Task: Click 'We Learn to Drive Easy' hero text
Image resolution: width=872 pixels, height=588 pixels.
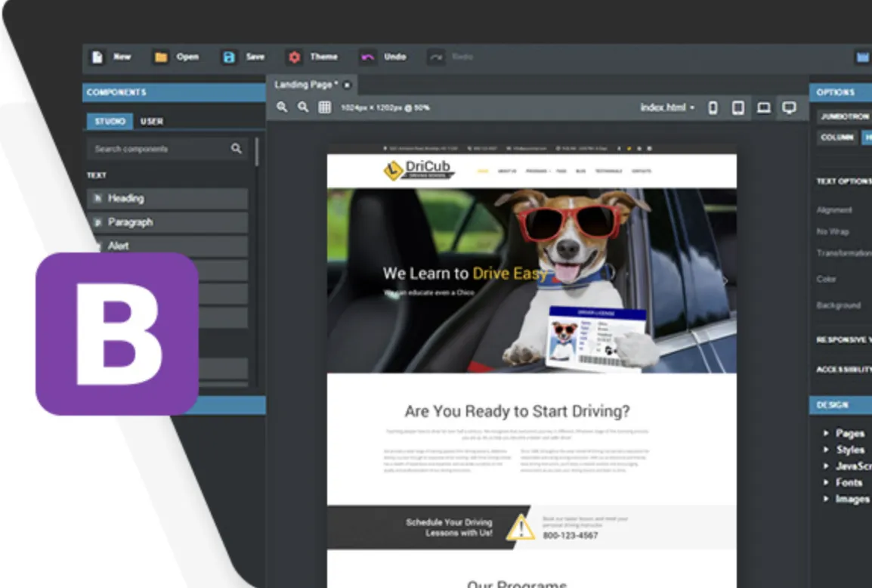Action: click(x=465, y=273)
